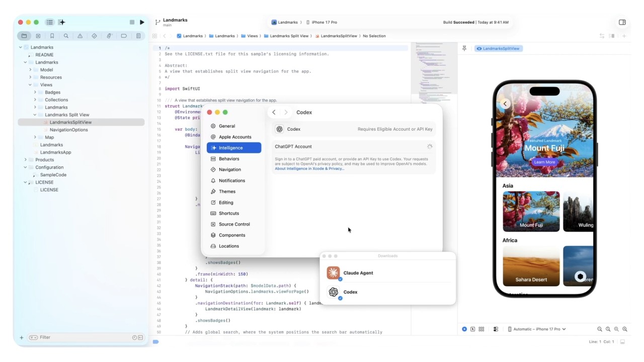Open the breakpoint navigator icon
This screenshot has height=362, width=644.
pos(124,36)
